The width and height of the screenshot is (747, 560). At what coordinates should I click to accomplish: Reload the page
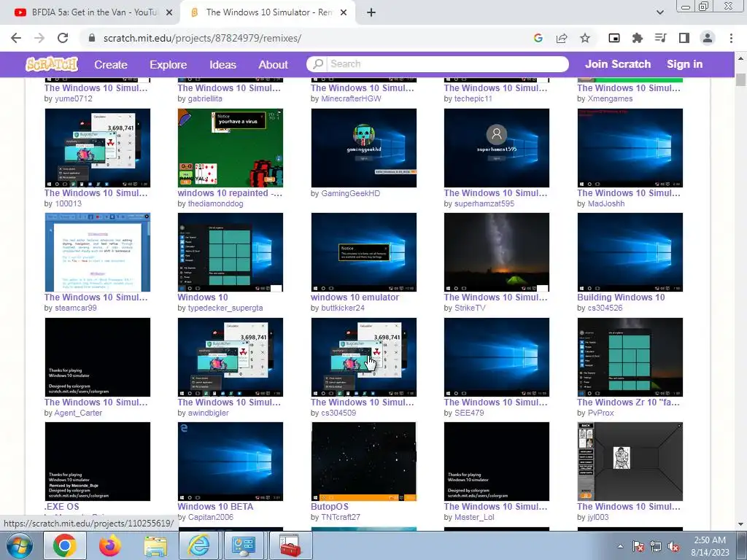(63, 38)
